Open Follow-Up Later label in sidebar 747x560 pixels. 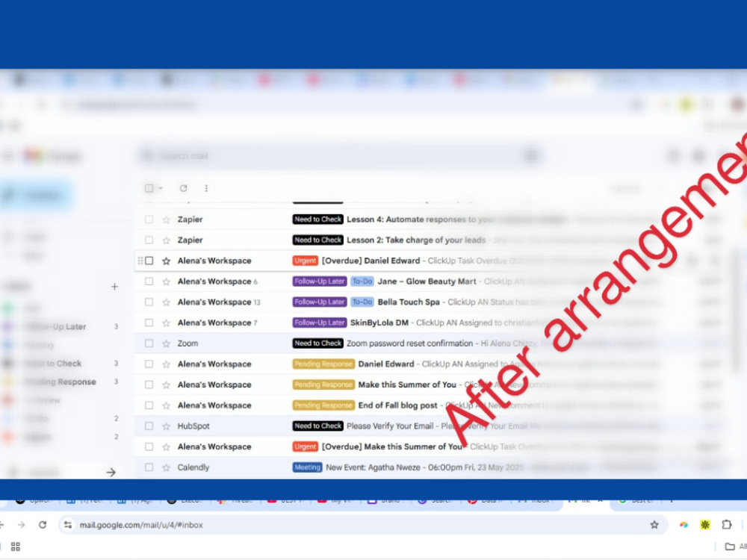56,327
